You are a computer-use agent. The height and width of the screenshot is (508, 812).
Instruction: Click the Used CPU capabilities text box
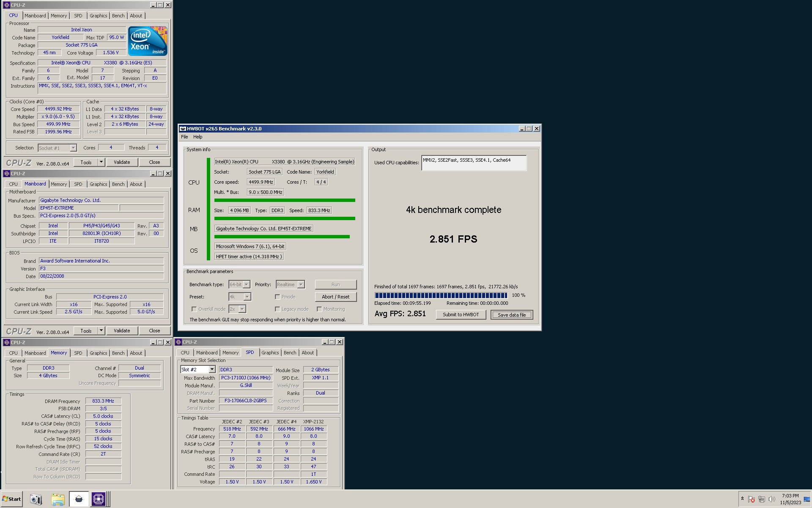(x=474, y=163)
